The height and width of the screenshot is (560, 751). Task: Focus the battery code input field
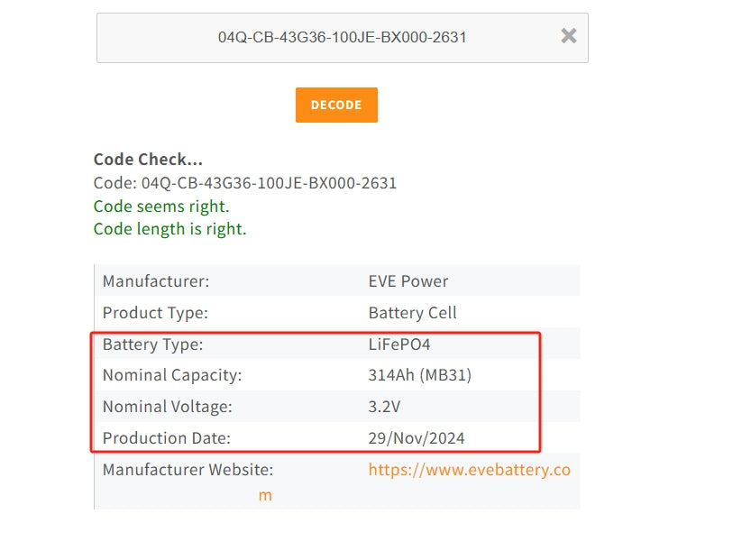click(x=342, y=38)
